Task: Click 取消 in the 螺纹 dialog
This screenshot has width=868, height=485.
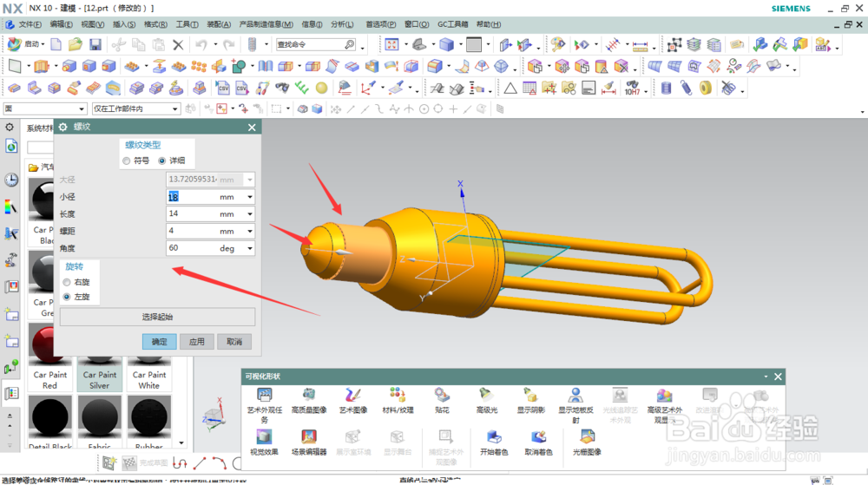Action: coord(234,342)
